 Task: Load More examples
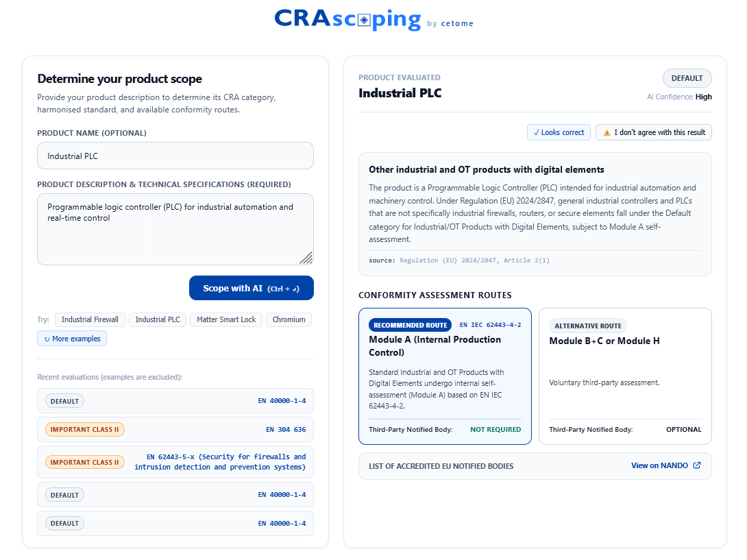tap(72, 339)
